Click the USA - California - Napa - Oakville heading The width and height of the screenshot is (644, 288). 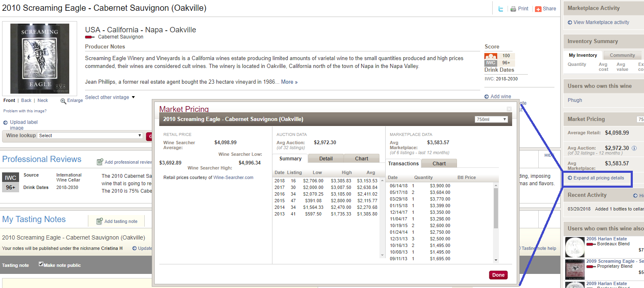(x=141, y=30)
